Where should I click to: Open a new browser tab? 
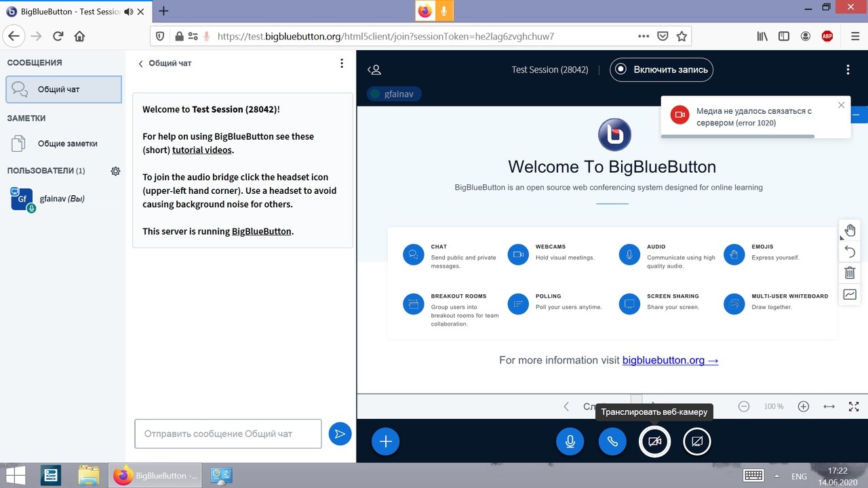(163, 11)
